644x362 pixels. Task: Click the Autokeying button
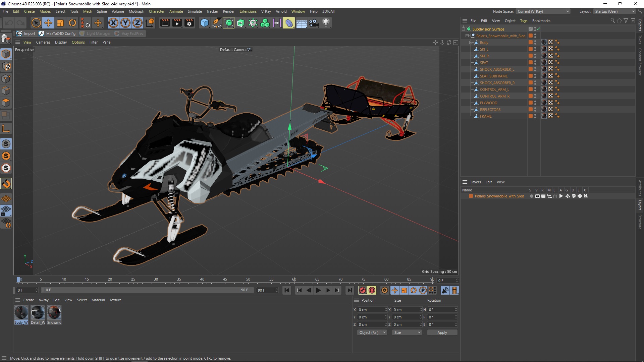pos(372,290)
